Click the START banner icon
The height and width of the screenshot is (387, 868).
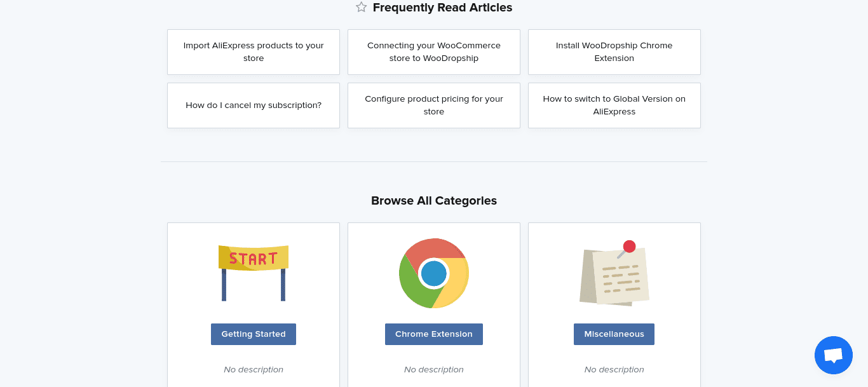coord(254,273)
